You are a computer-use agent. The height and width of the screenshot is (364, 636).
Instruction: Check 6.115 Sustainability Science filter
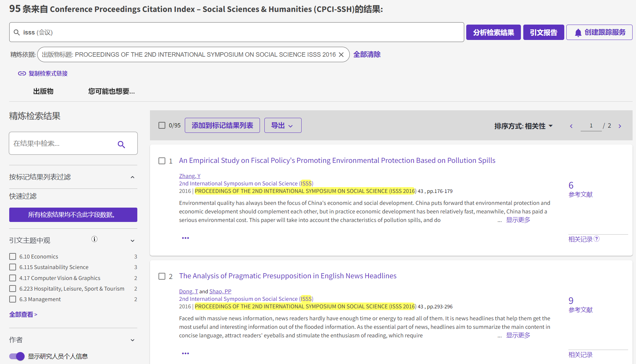pyautogui.click(x=13, y=267)
